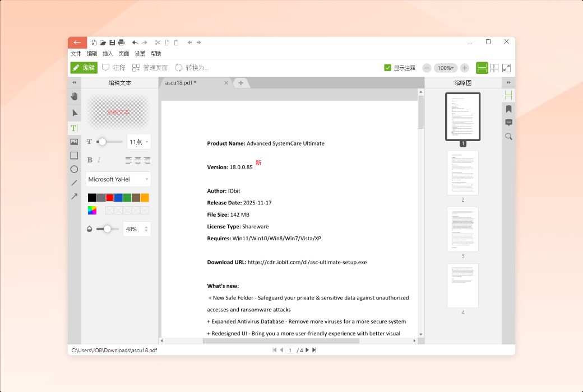Open the Bookmarks panel on the right sidebar
Viewport: 583px width, 392px height.
coord(508,109)
